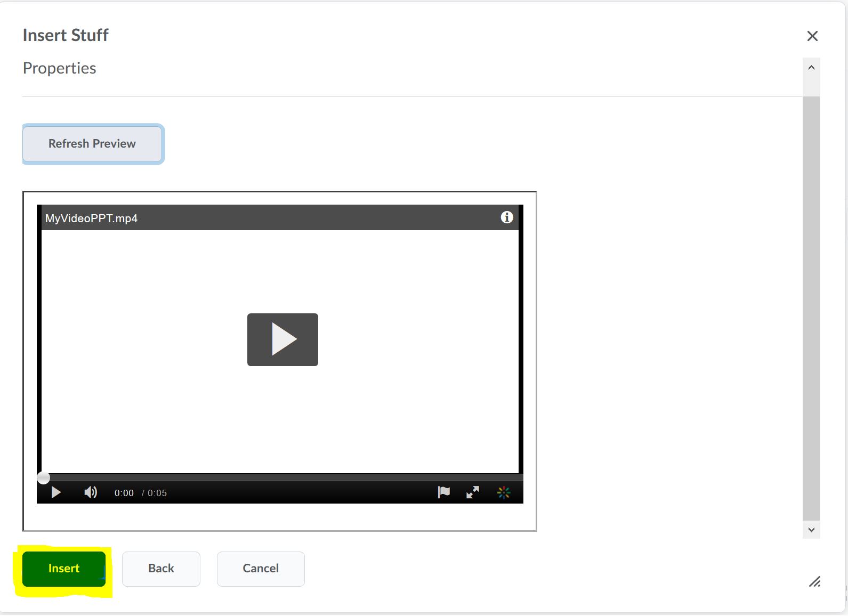The height and width of the screenshot is (616, 848).
Task: Click the dialog resize handle
Action: point(814,582)
